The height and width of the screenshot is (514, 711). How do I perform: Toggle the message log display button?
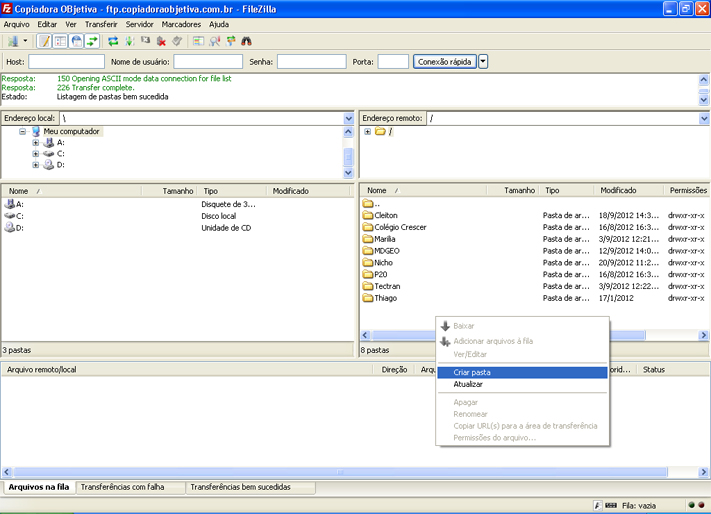[44, 41]
